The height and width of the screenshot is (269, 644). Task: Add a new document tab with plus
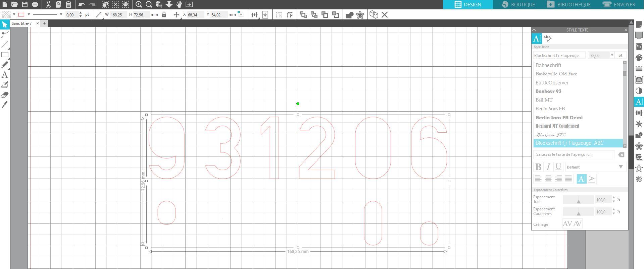[44, 23]
